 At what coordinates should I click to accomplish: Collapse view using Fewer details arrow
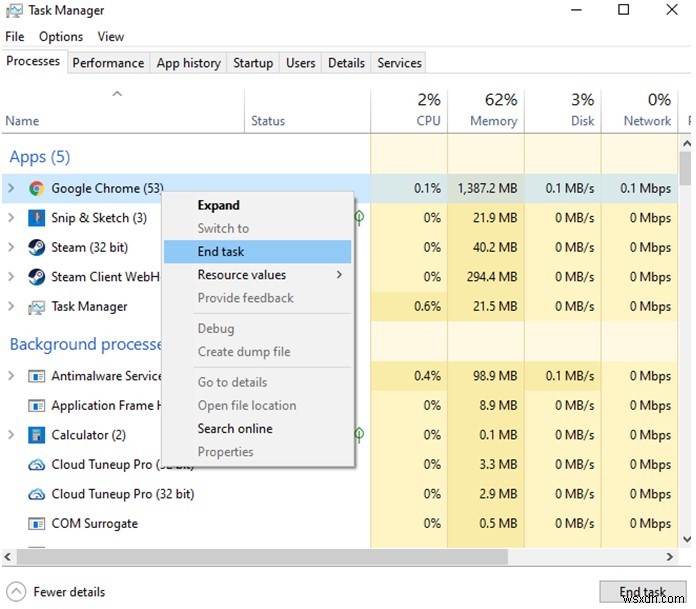[x=16, y=592]
